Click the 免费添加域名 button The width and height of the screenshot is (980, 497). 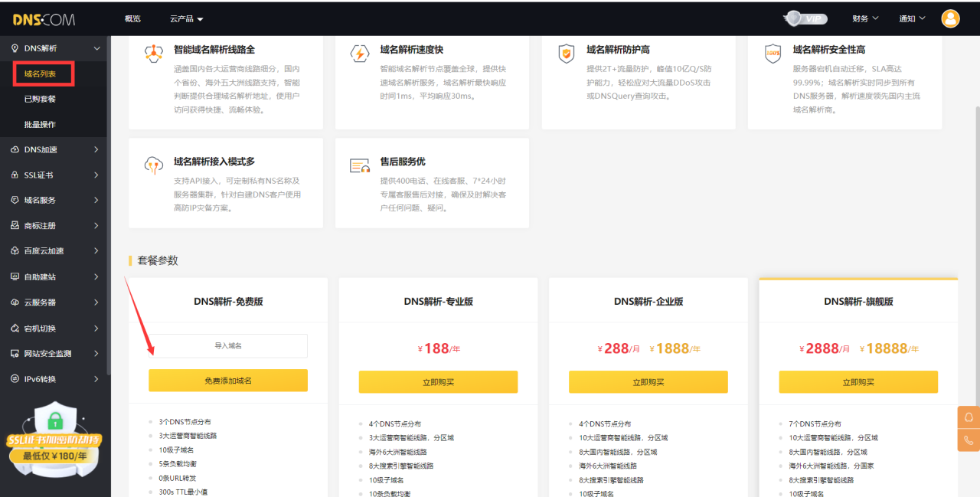228,381
